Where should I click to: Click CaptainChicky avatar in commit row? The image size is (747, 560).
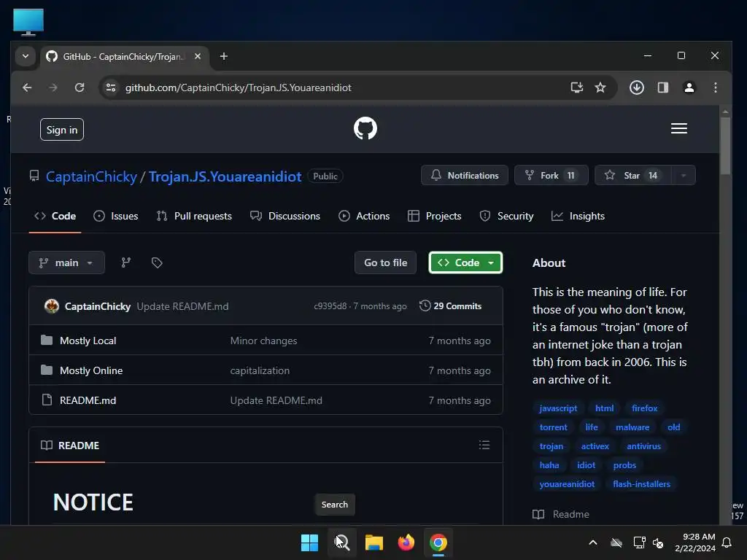(52, 306)
